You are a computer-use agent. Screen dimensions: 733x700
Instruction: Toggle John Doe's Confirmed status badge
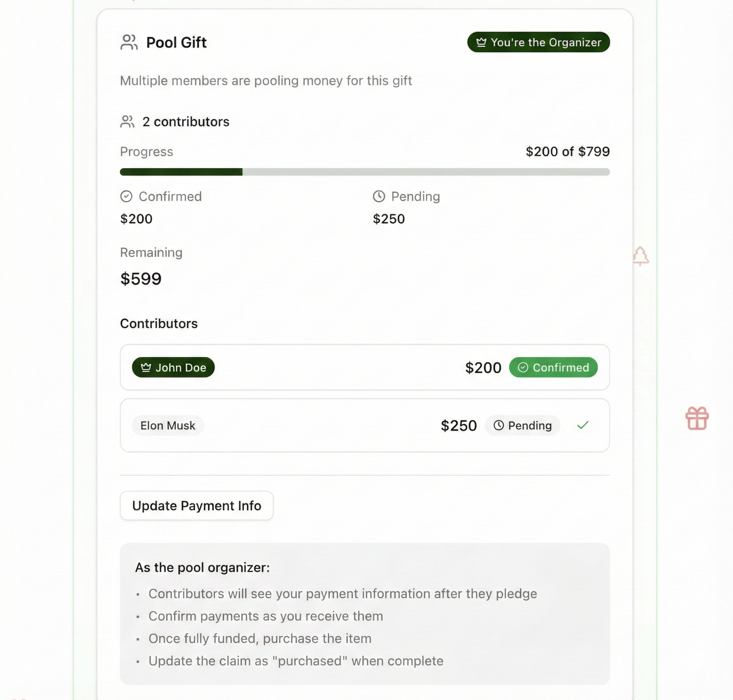[553, 367]
